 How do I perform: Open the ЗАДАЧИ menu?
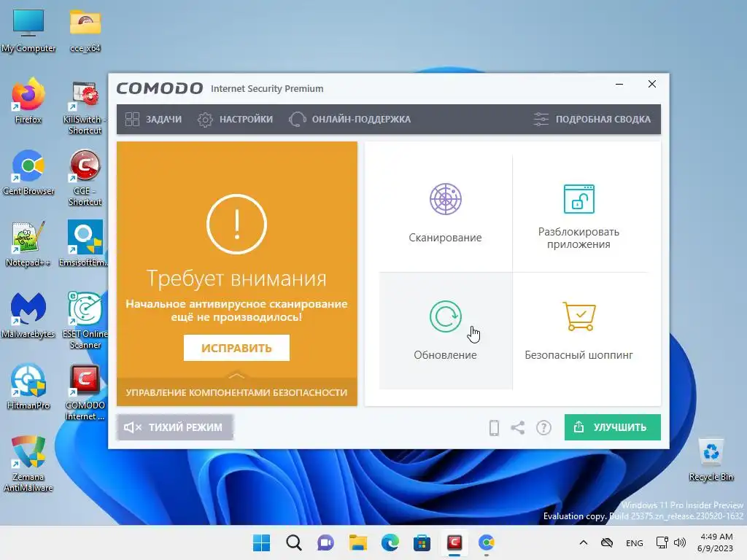[x=153, y=119]
